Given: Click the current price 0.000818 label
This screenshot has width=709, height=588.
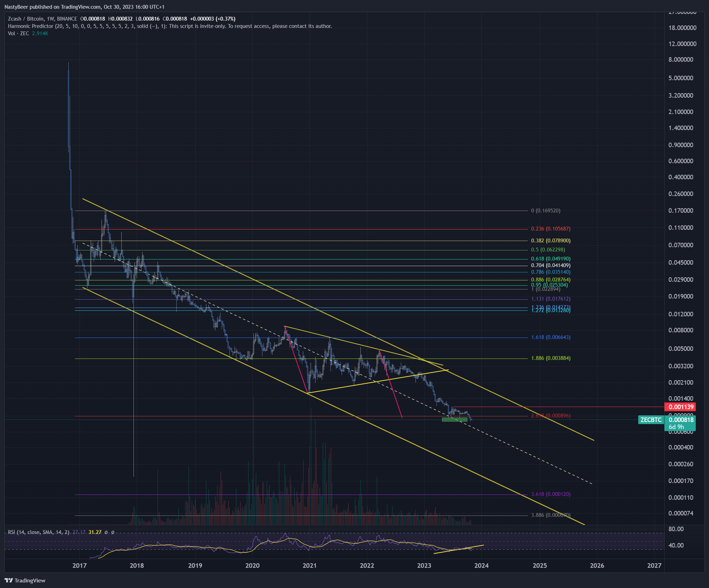Looking at the screenshot, I should point(680,420).
